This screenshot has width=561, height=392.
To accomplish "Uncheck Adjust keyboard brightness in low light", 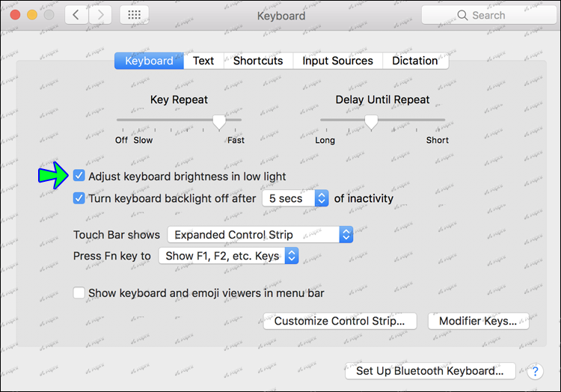I will pos(79,176).
